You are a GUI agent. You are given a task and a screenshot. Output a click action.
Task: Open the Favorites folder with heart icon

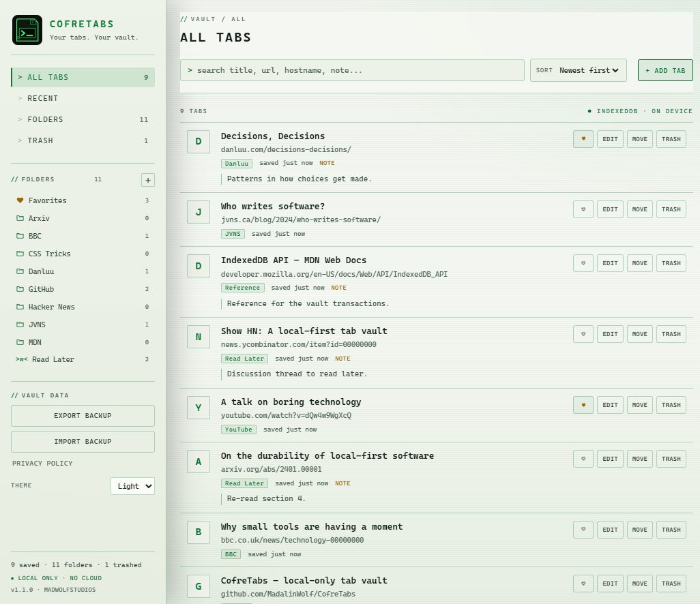[83, 200]
